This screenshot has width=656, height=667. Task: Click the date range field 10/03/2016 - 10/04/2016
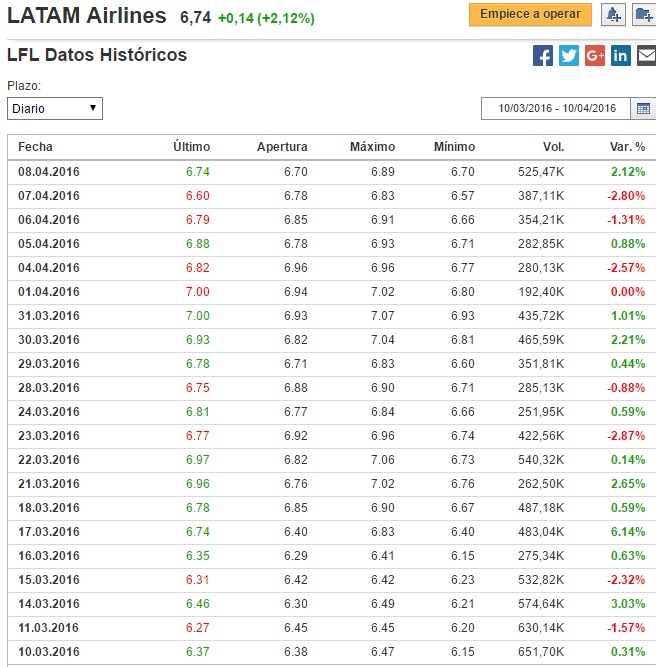(x=556, y=108)
